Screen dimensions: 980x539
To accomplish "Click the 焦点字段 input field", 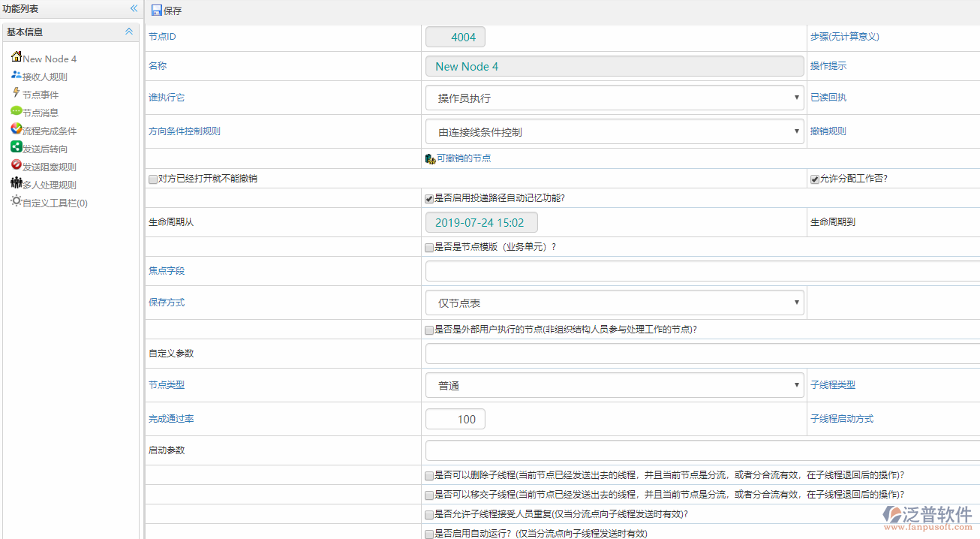I will (702, 271).
